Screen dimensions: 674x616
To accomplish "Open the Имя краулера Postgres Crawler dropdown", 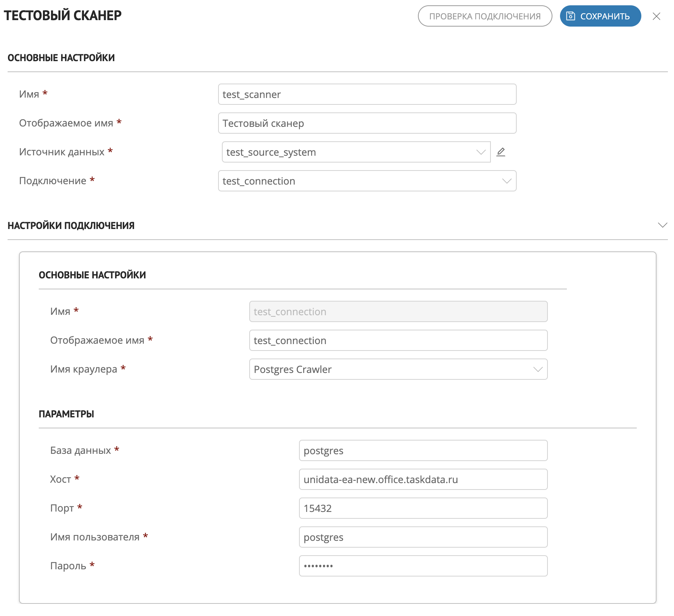I will coord(398,369).
